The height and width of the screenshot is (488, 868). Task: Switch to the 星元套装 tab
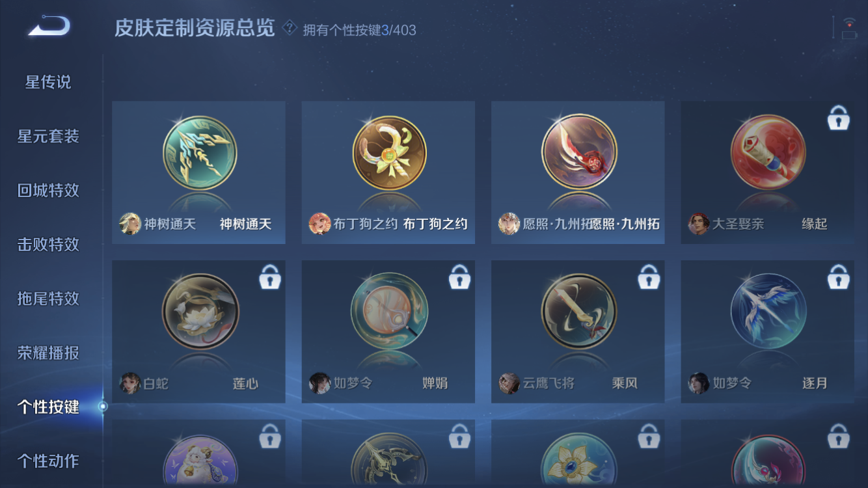(x=48, y=136)
